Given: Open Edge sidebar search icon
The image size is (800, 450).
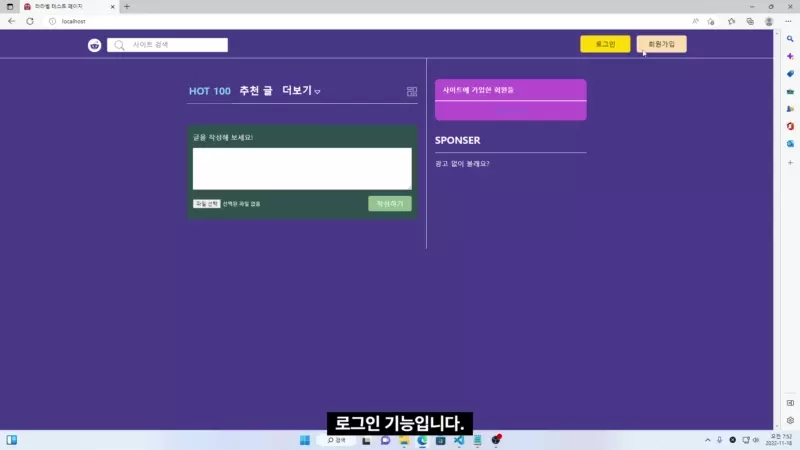Looking at the screenshot, I should (790, 39).
